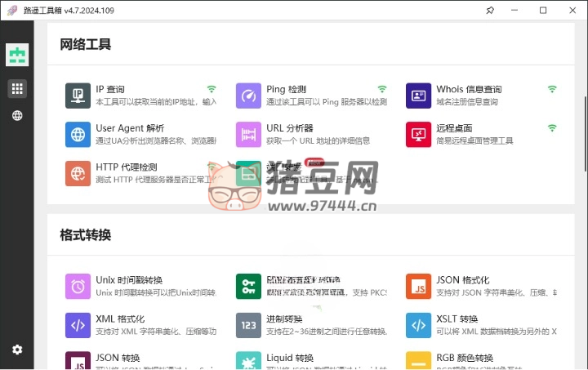Click the XML 格式化 code icon
The image size is (588, 370).
point(78,325)
